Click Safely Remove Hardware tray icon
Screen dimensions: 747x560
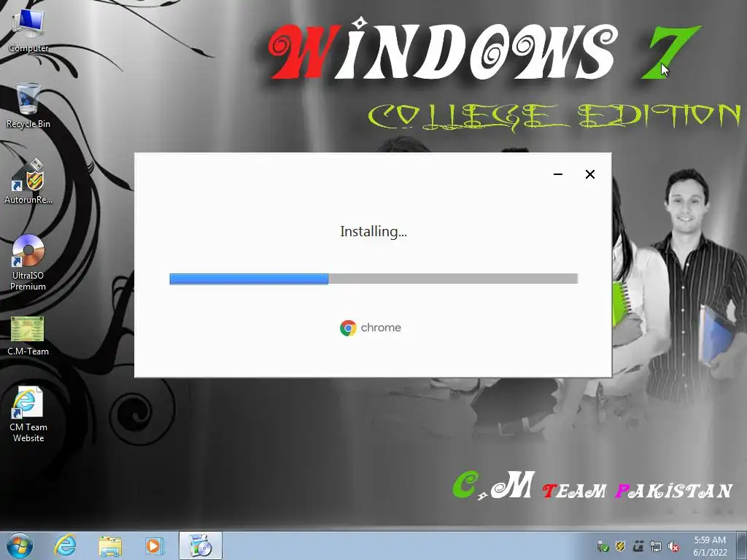point(603,547)
